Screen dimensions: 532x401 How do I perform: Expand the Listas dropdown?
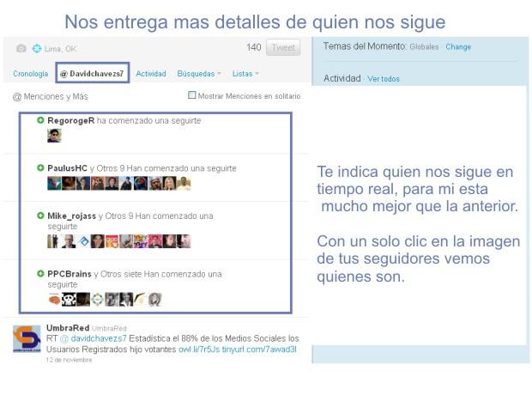click(x=245, y=74)
